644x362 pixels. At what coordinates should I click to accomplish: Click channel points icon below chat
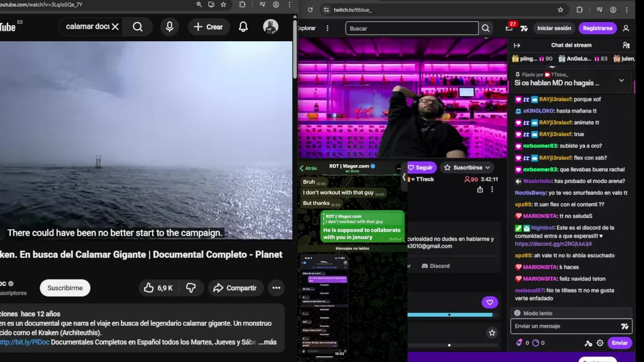coord(536,343)
